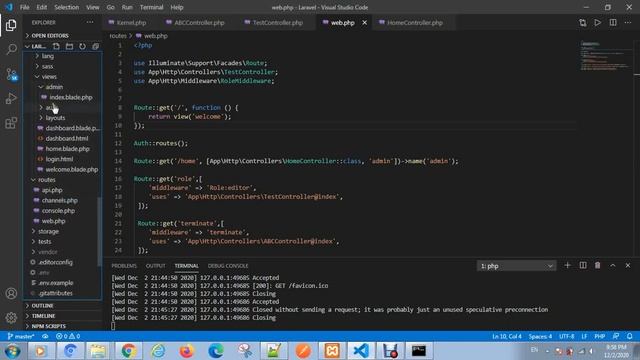This screenshot has width=640, height=360.
Task: Open the Search view in activity bar
Action: pos(11,49)
